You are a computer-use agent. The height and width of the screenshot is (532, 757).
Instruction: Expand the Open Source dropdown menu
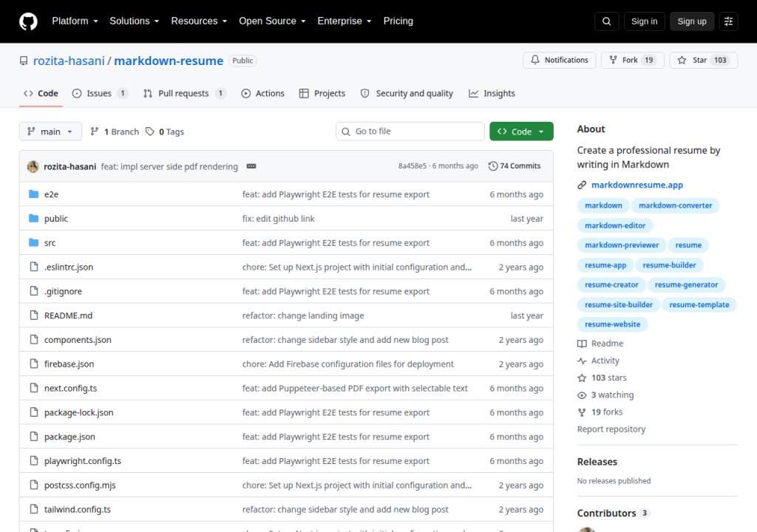coord(272,21)
